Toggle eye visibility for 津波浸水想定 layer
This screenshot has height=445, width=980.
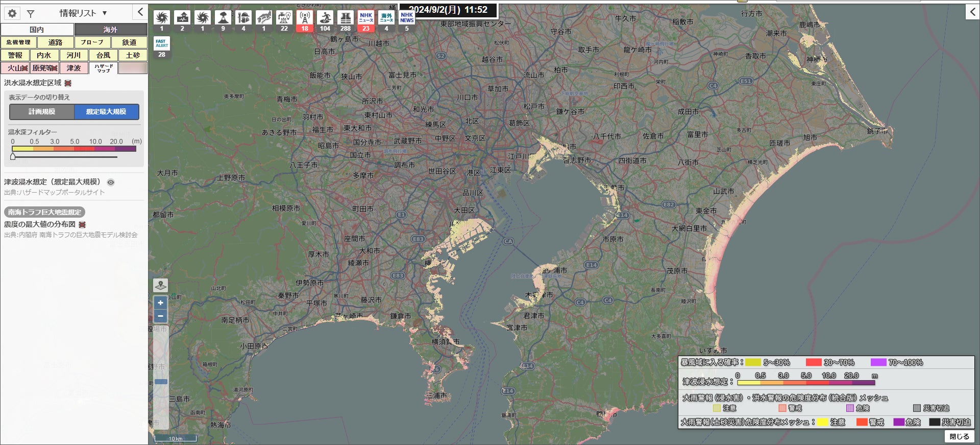111,182
